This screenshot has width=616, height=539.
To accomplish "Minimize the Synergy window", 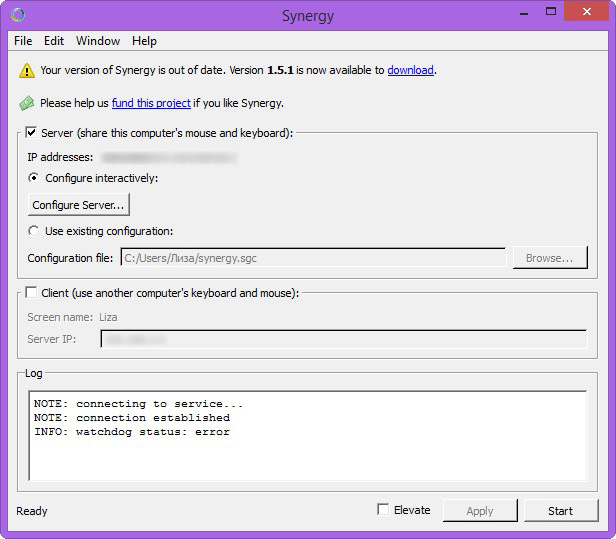I will point(524,13).
